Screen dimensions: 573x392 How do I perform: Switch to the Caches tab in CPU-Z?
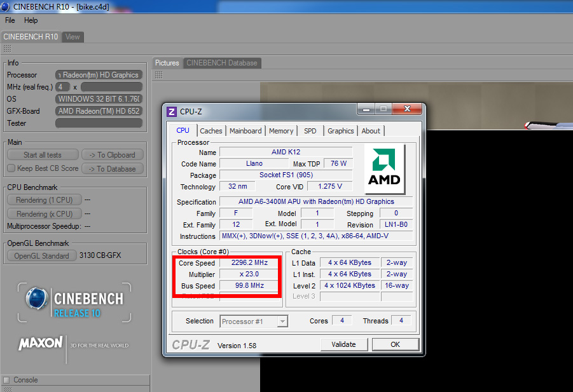(x=211, y=131)
